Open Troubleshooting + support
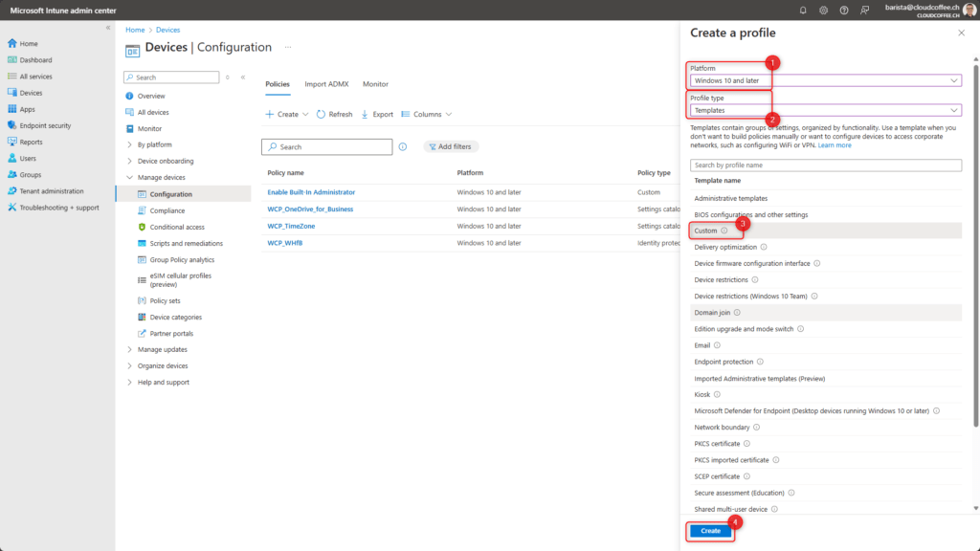The height and width of the screenshot is (551, 980). tap(58, 208)
